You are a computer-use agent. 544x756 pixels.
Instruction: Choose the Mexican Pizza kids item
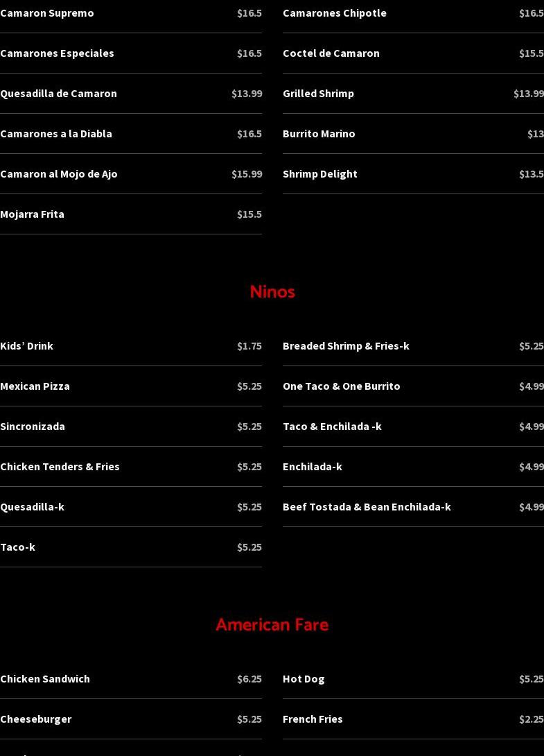coord(35,386)
